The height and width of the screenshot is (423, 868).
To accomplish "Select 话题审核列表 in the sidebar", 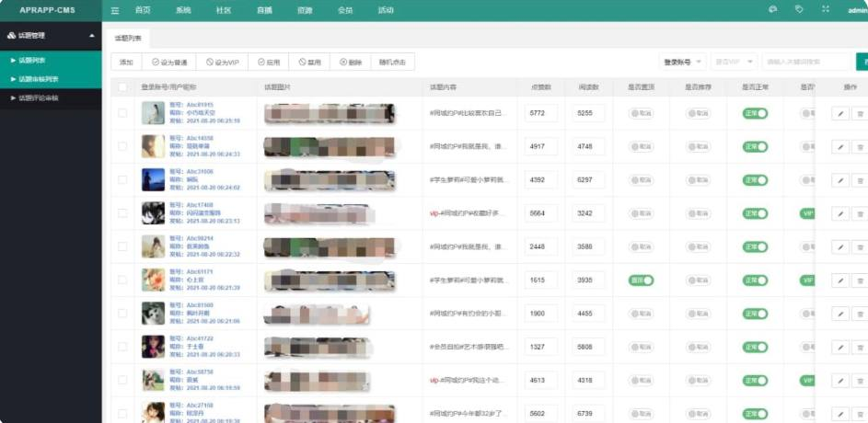I will [x=51, y=79].
